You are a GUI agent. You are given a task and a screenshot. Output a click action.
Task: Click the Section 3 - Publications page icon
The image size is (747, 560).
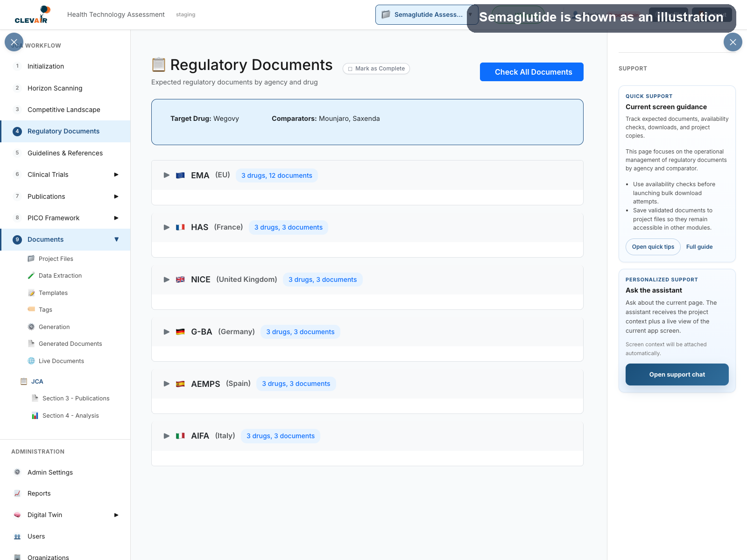click(35, 398)
